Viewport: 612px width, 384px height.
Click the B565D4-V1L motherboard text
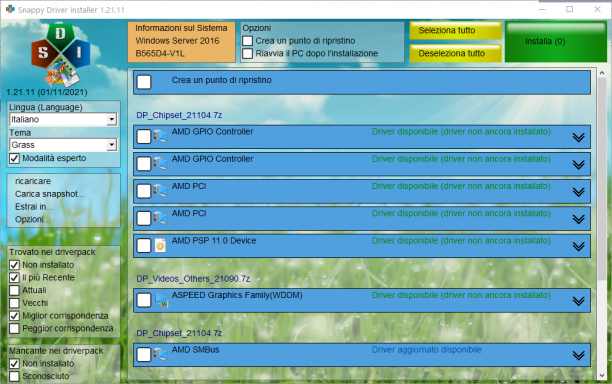click(x=160, y=53)
